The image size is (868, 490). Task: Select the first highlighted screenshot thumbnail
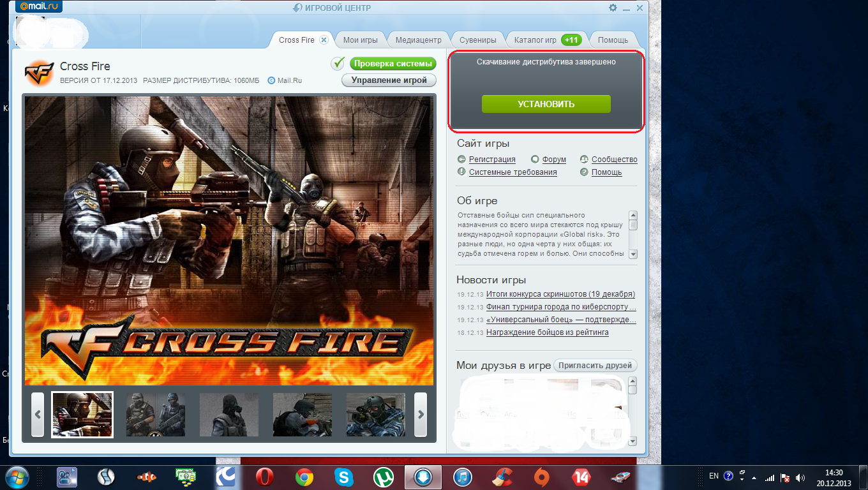(82, 414)
